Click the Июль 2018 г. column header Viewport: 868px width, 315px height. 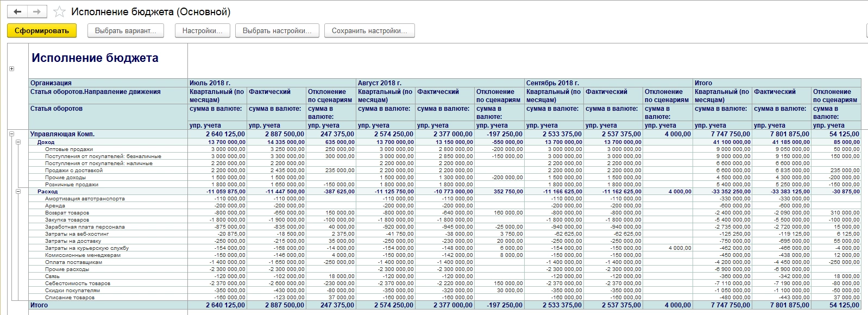click(x=210, y=83)
